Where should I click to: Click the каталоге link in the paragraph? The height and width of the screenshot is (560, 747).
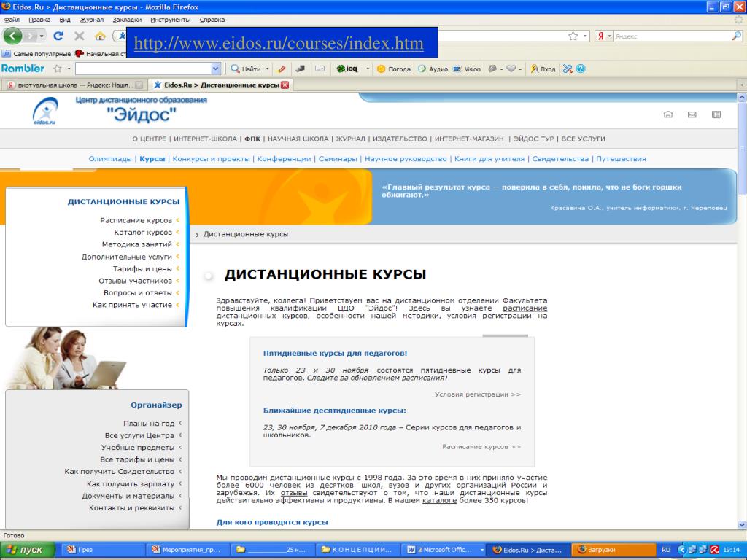(439, 500)
